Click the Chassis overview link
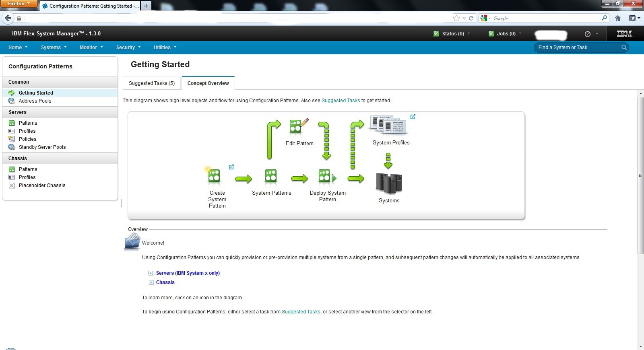 pyautogui.click(x=165, y=282)
